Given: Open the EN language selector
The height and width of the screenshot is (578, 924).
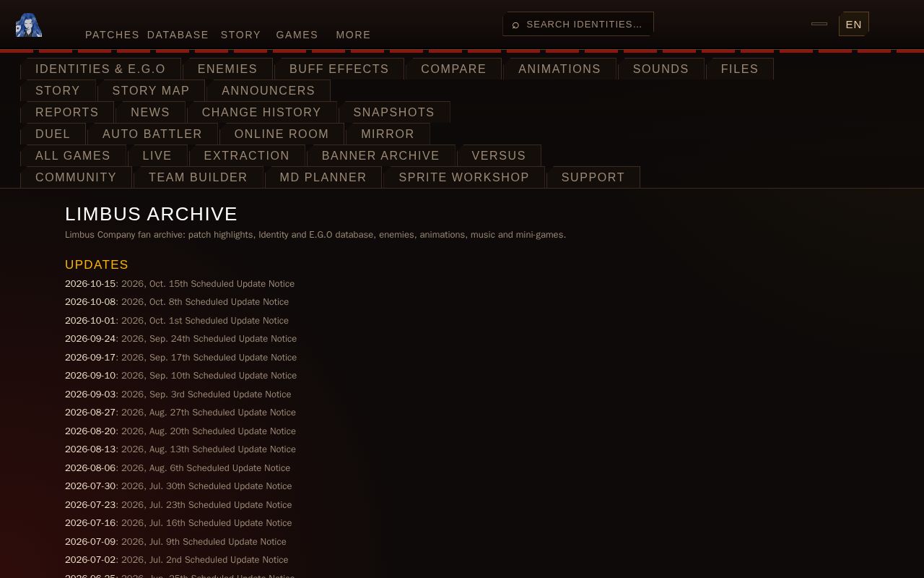Looking at the screenshot, I should (x=853, y=25).
